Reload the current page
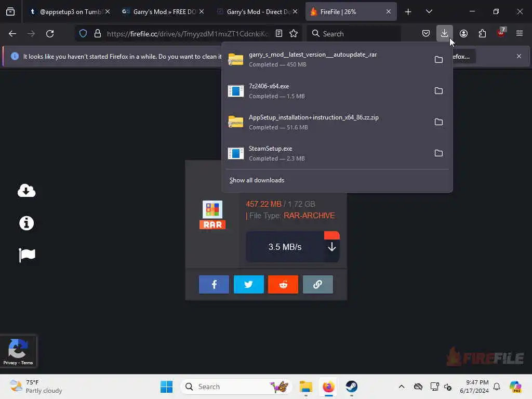 coord(50,34)
